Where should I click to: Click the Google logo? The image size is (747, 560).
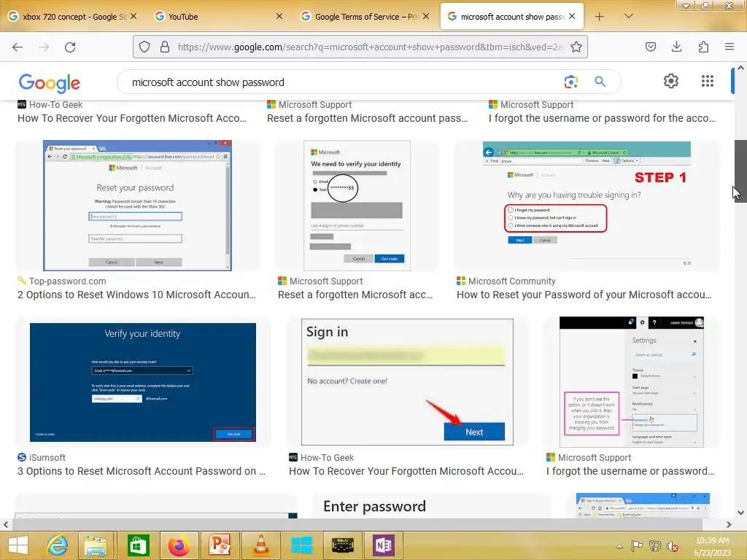[x=50, y=83]
